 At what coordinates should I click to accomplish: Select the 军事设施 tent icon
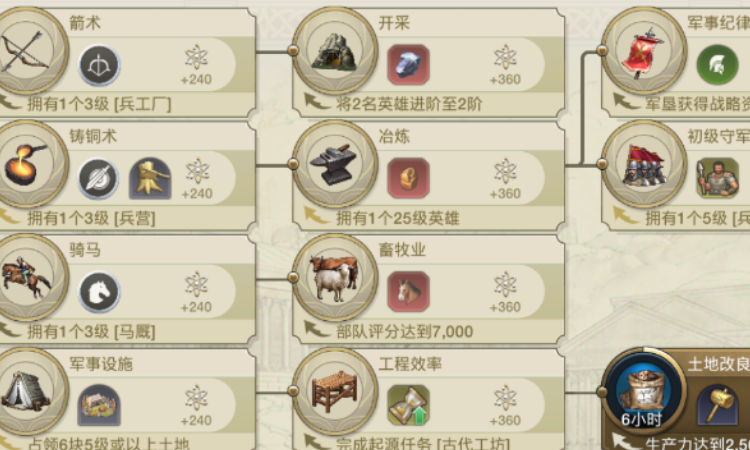click(26, 392)
